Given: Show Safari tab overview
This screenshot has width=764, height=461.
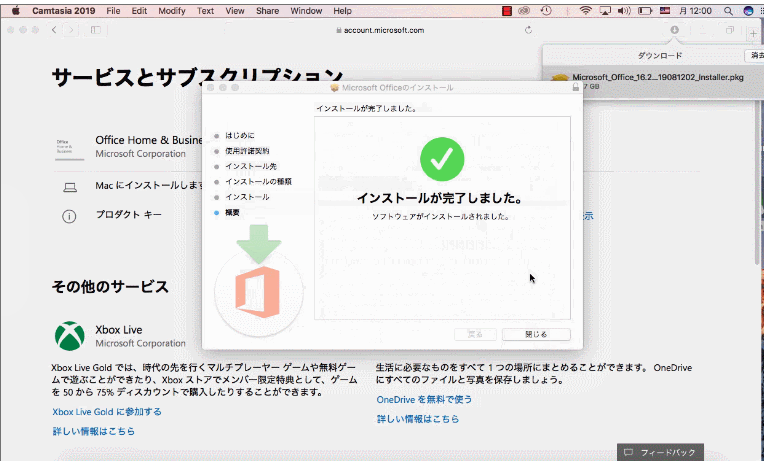Looking at the screenshot, I should [x=729, y=30].
